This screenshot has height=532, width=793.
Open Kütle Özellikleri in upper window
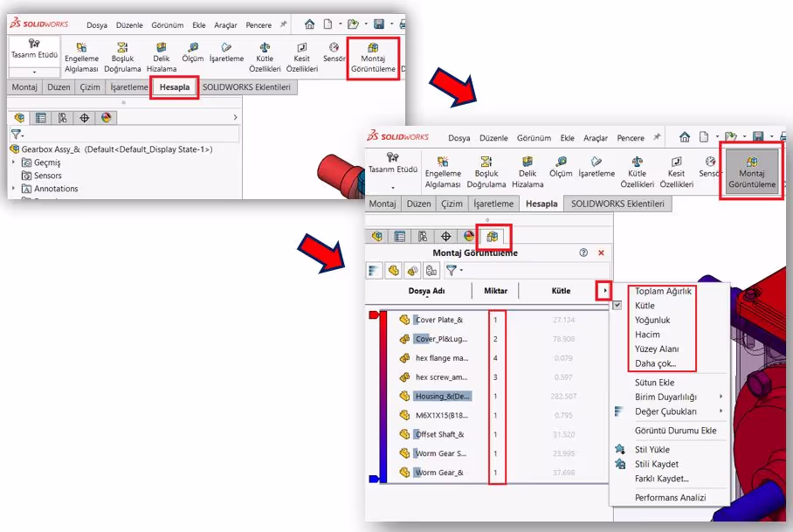click(x=265, y=59)
